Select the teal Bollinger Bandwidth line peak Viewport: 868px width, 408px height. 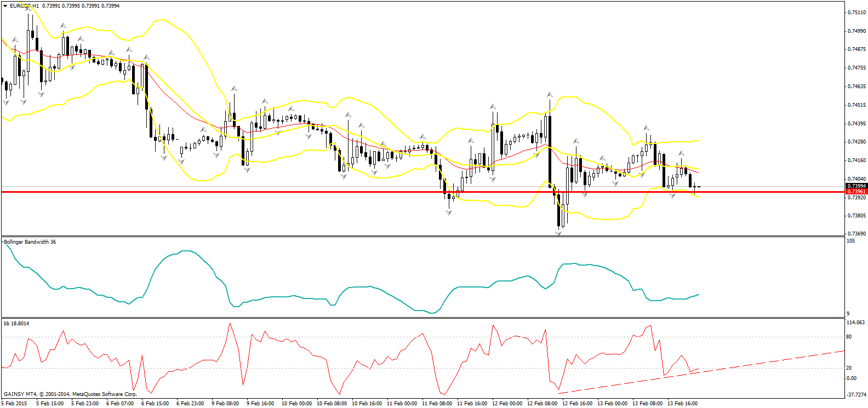click(x=185, y=250)
